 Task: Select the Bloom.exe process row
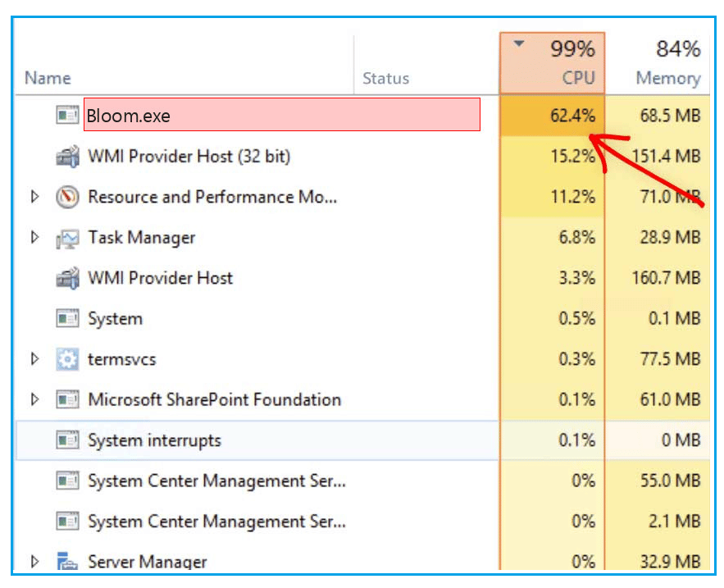pyautogui.click(x=362, y=115)
